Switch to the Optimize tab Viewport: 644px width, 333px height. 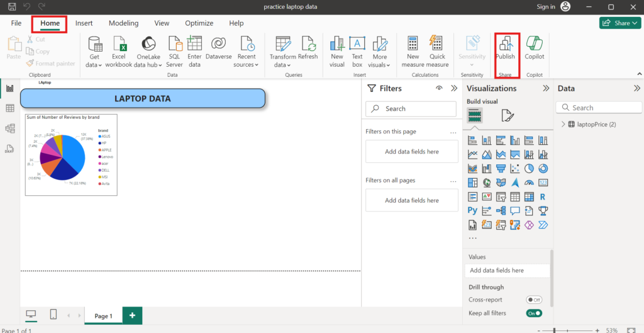pos(199,23)
